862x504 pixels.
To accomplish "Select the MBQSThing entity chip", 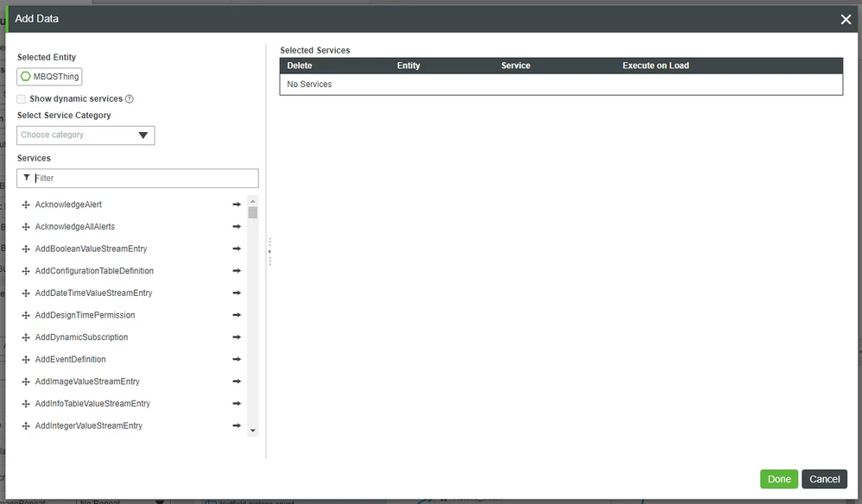I will [x=49, y=76].
